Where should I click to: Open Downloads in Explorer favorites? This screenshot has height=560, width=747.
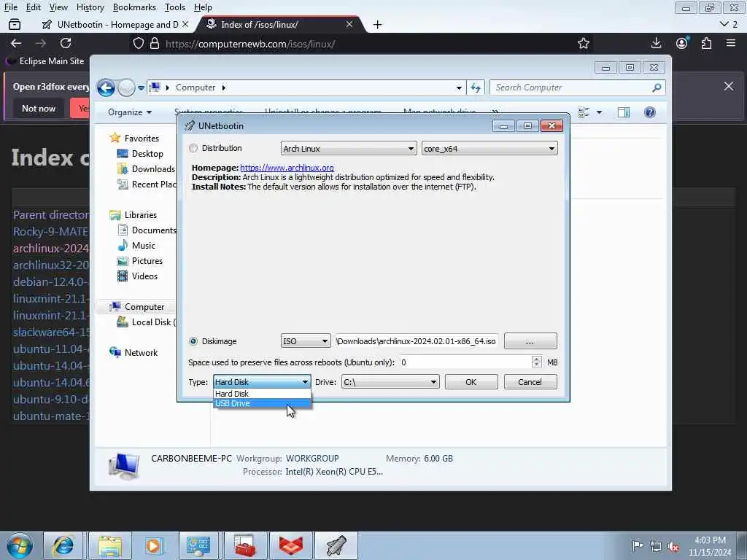[146, 169]
